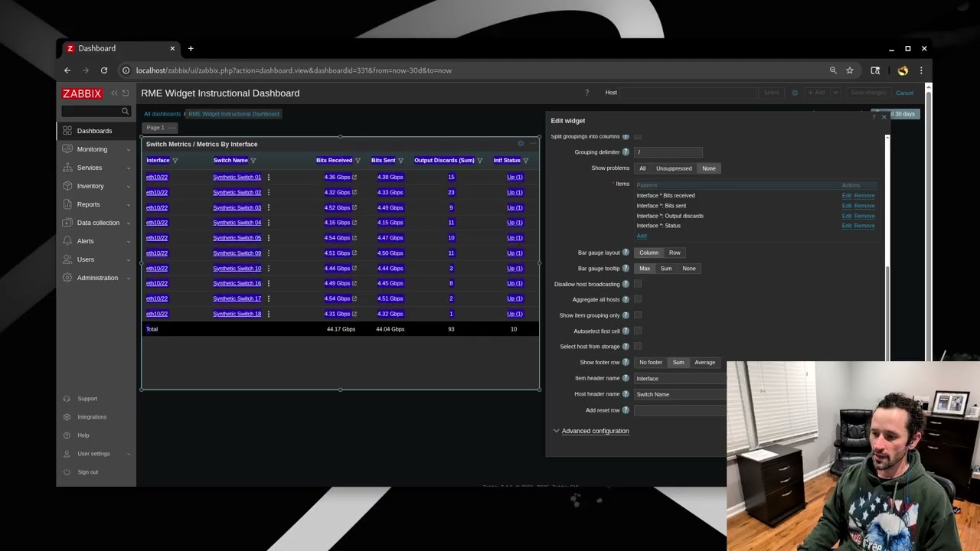Open User settings in the sidebar
Image resolution: width=980 pixels, height=551 pixels.
click(x=93, y=454)
